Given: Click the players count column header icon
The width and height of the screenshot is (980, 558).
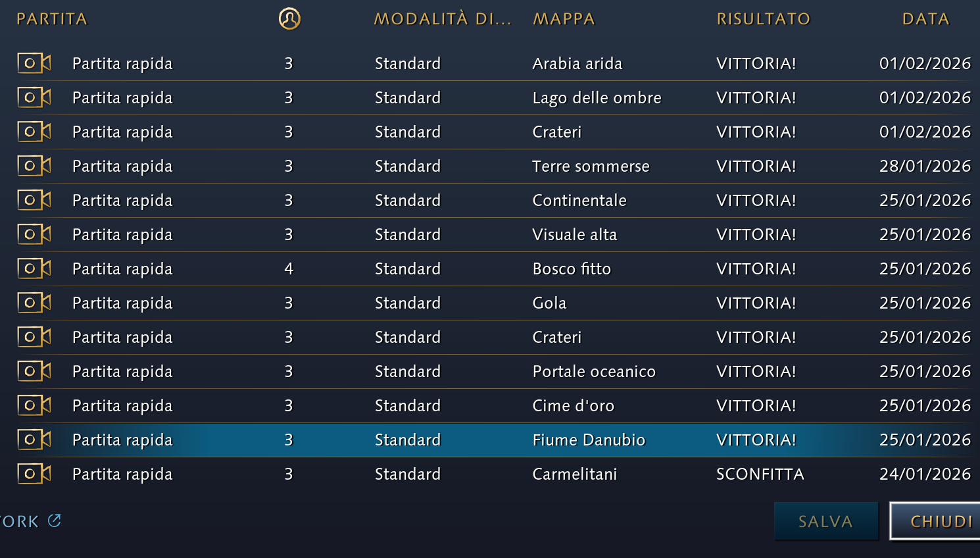Looking at the screenshot, I should click(289, 18).
